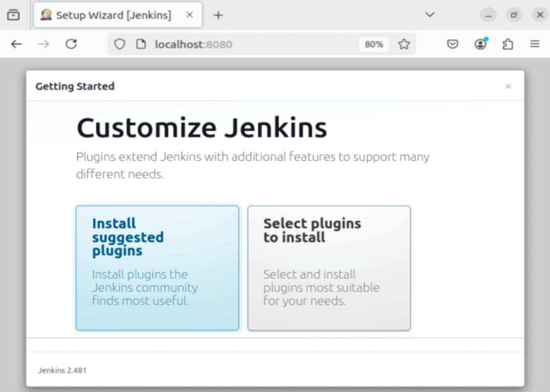The width and height of the screenshot is (550, 392).
Task: Open the Pocket save icon
Action: click(452, 44)
